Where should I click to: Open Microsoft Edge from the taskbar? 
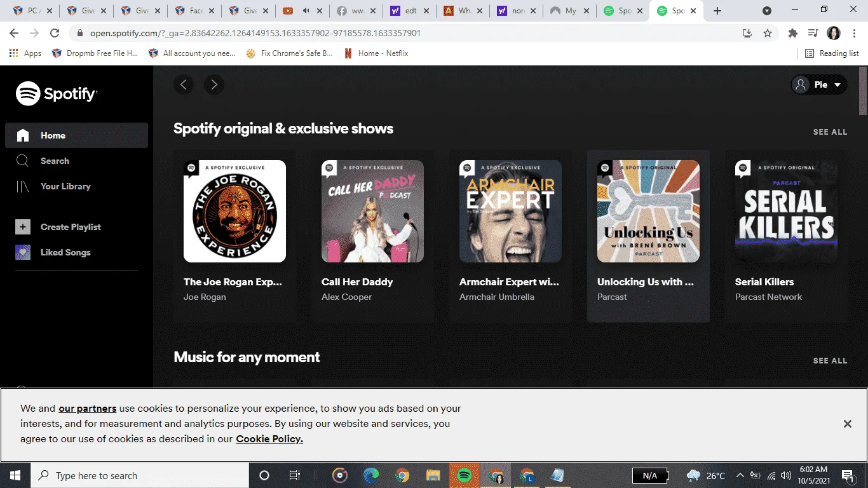[370, 475]
